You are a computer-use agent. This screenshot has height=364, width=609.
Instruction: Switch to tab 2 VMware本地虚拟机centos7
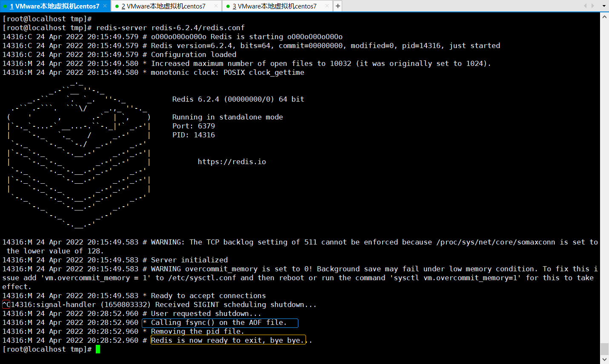point(166,6)
